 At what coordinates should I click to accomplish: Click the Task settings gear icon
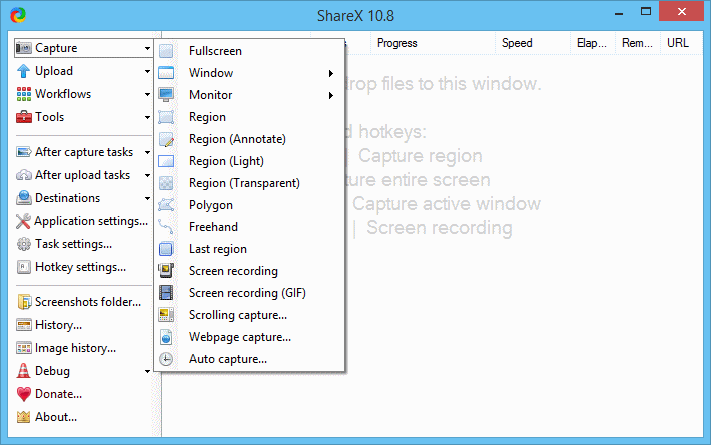tap(24, 244)
